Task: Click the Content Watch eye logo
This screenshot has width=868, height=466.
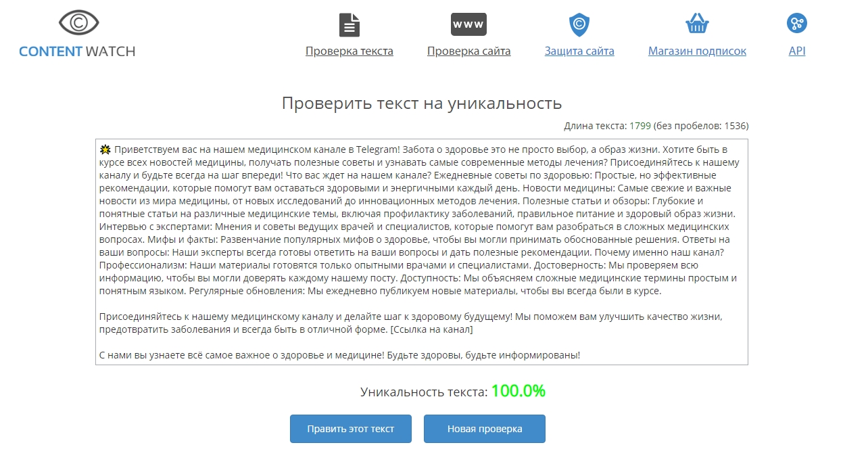Action: tap(78, 24)
